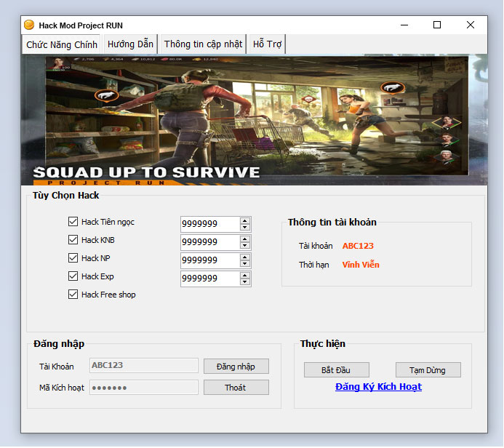Screen dimensions: 504x448
Task: Toggle the Hack NP checkbox
Action: (x=73, y=257)
